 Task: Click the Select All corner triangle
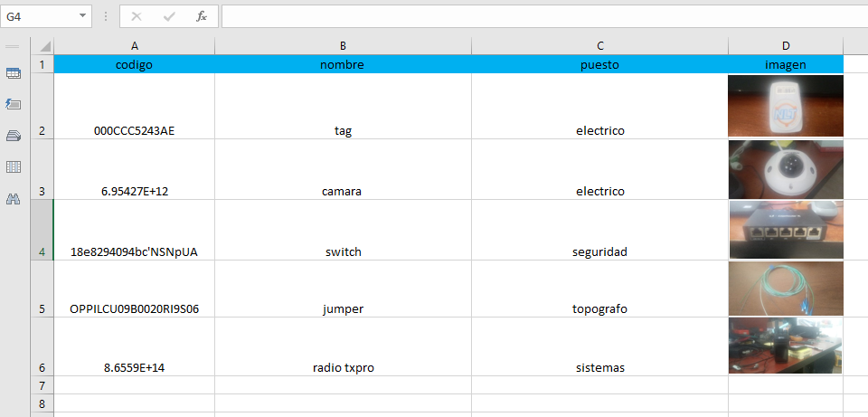(42, 46)
